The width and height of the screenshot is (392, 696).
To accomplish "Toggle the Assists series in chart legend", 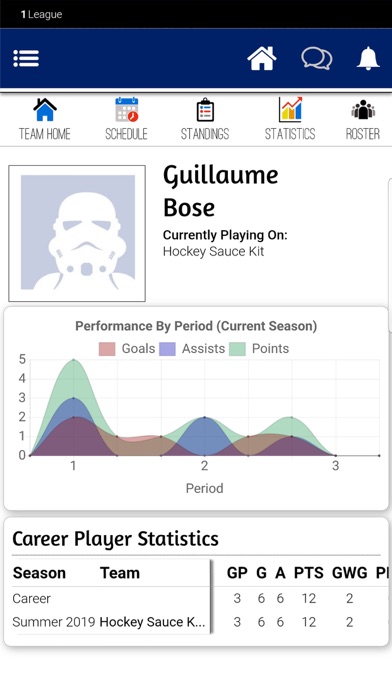I will (192, 348).
